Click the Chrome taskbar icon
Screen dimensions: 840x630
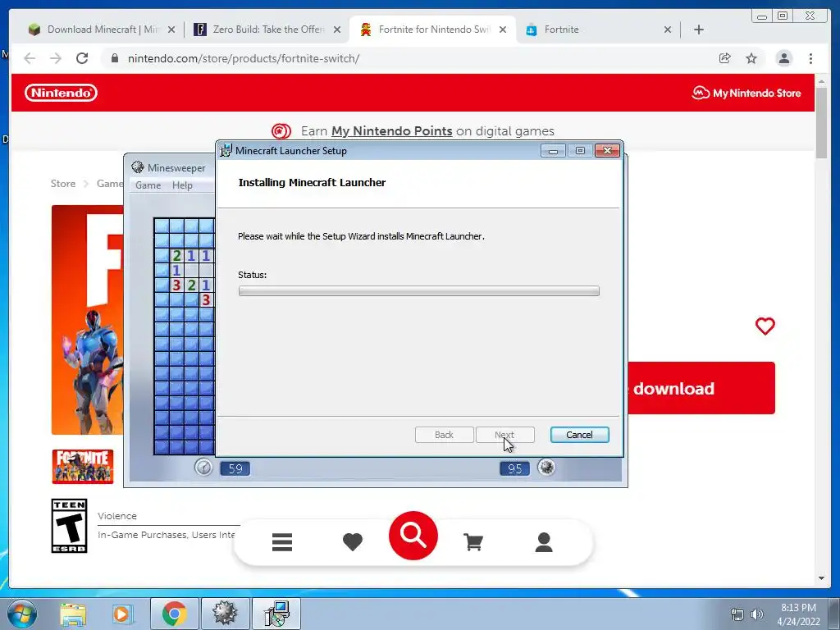click(174, 614)
